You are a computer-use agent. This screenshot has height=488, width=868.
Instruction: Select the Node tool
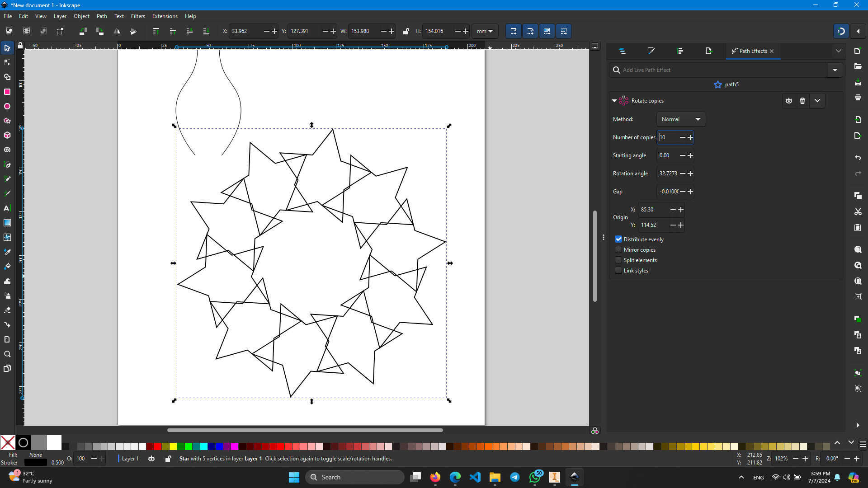coord(7,62)
